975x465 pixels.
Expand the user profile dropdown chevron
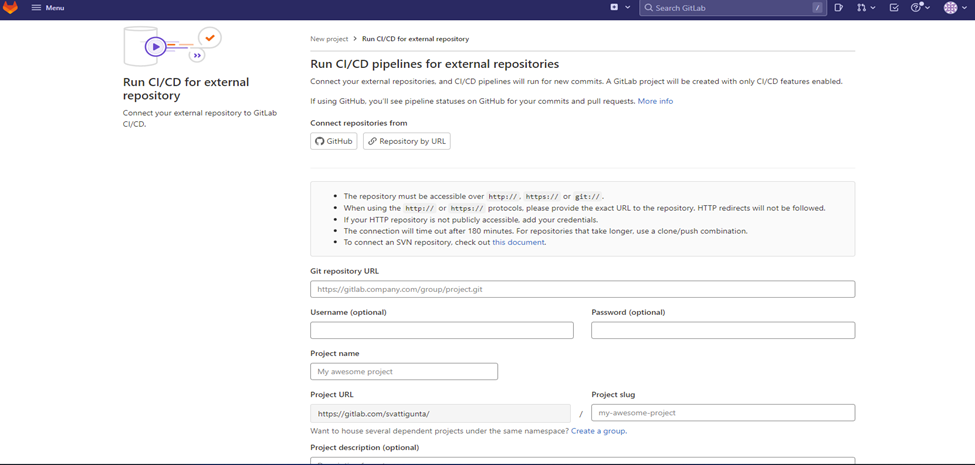point(964,7)
